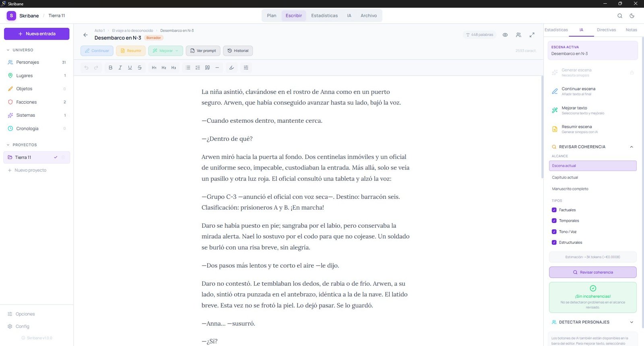The height and width of the screenshot is (346, 644).
Task: Click the word count 448 palabras badge
Action: pyautogui.click(x=479, y=35)
